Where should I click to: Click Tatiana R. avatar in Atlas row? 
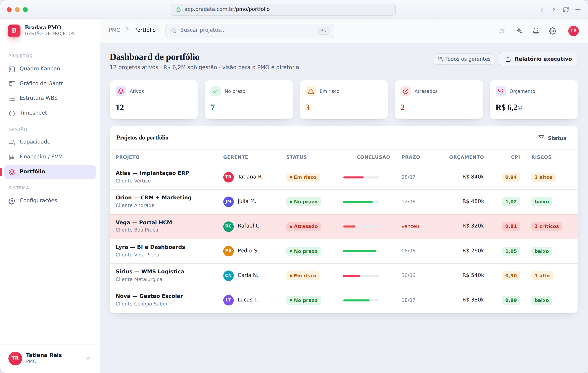coord(228,177)
